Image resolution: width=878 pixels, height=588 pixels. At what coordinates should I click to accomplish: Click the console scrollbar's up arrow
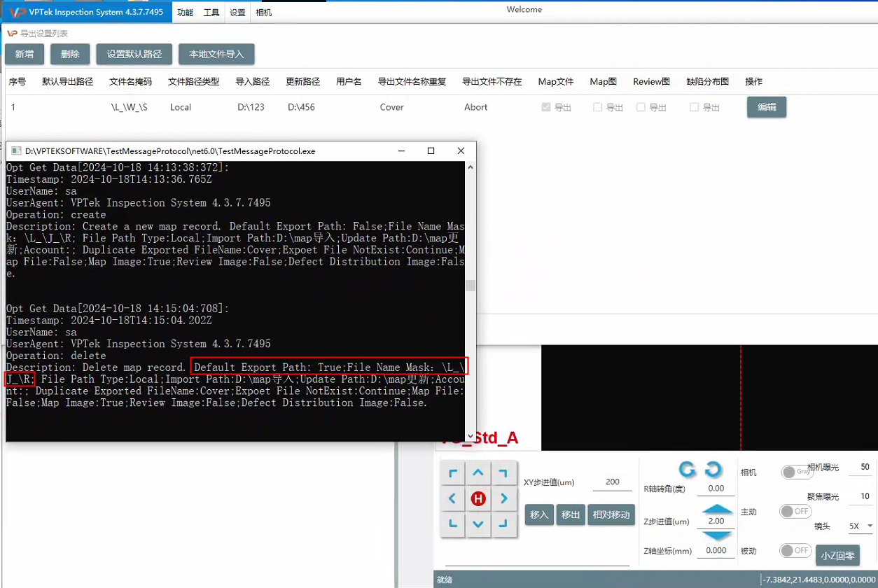(x=471, y=167)
